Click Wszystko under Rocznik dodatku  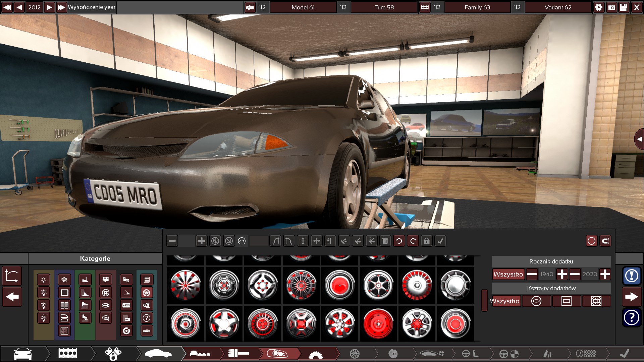click(x=508, y=275)
